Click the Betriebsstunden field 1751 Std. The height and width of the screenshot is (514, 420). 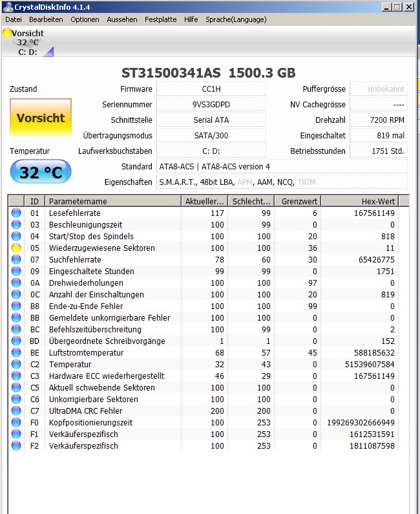coord(379,151)
